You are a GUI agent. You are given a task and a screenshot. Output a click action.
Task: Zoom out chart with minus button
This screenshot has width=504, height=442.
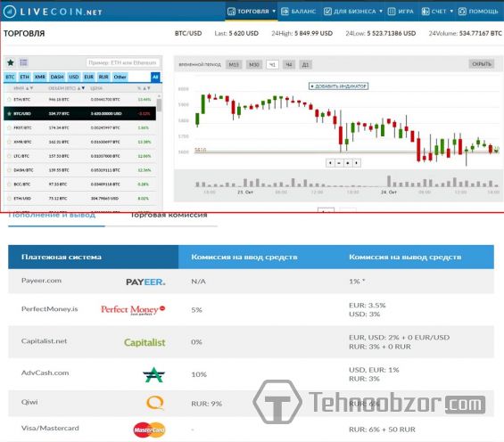point(339,163)
